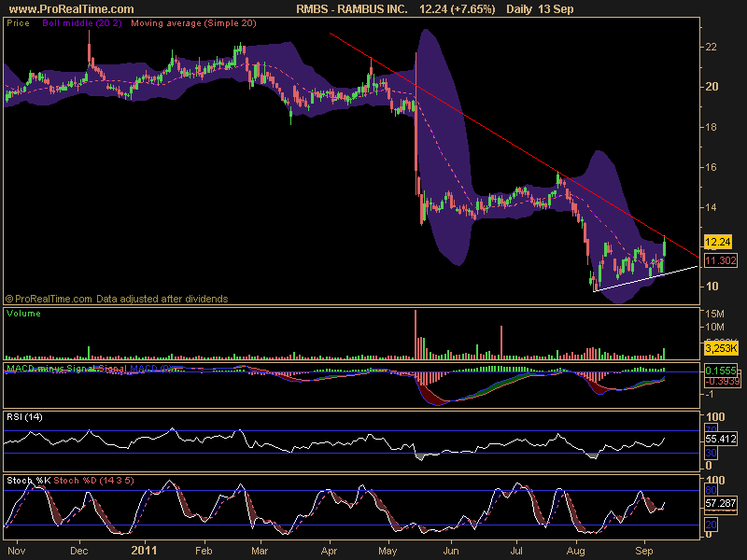Click the -1 MACD axis label
Viewport: 747px width, 560px height.
tap(710, 394)
